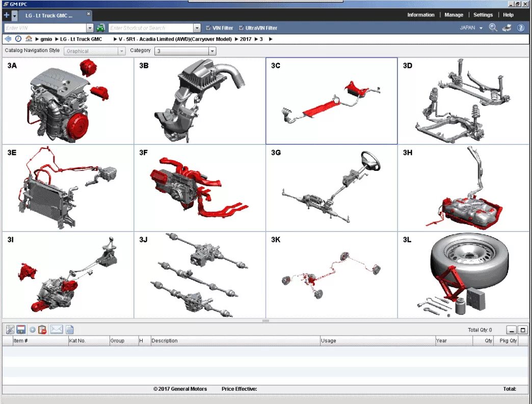
Task: Open the 3J drive axles thumbnail
Action: (x=200, y=275)
